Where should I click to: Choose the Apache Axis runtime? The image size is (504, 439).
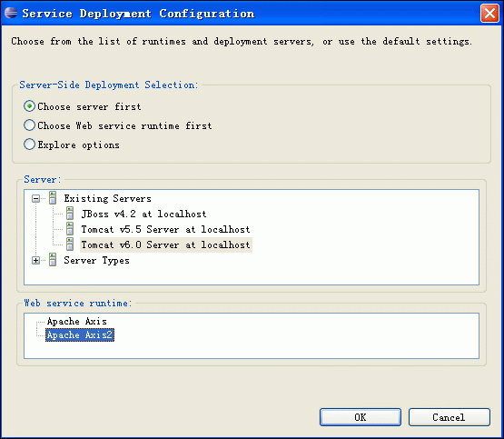(x=77, y=321)
